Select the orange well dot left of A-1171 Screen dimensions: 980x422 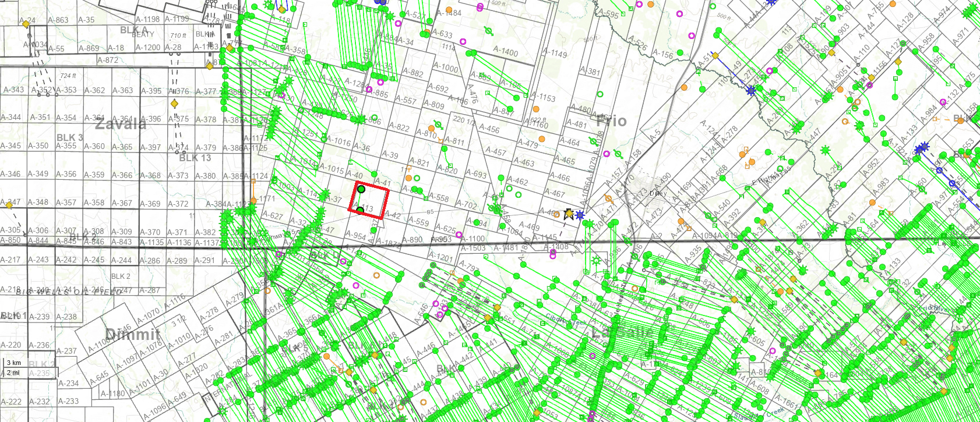click(x=253, y=183)
